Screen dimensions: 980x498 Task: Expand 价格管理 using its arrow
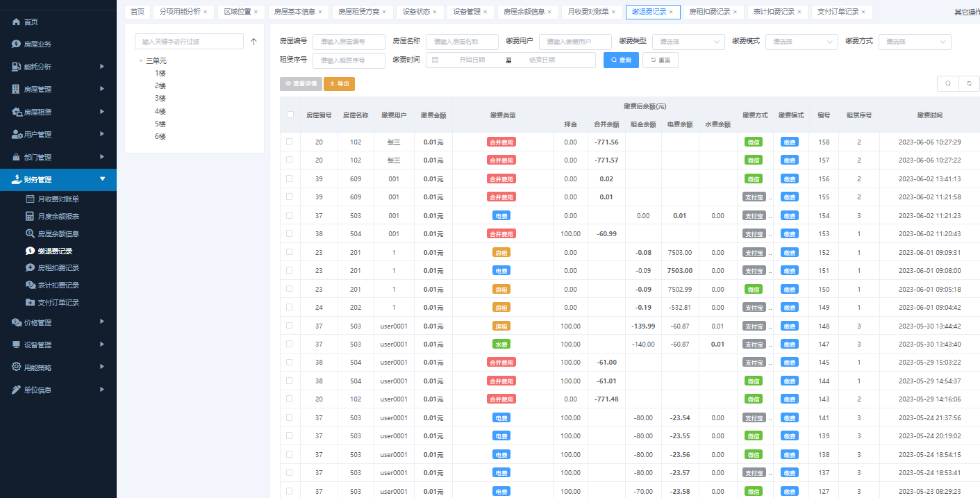[102, 322]
